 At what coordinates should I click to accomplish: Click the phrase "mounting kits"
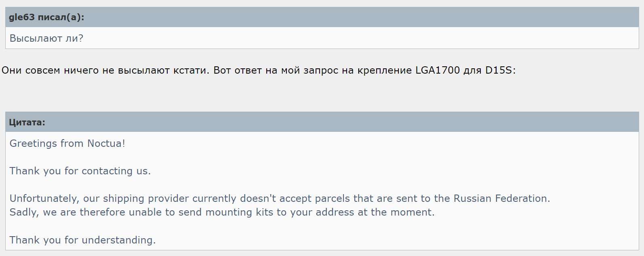click(x=239, y=212)
